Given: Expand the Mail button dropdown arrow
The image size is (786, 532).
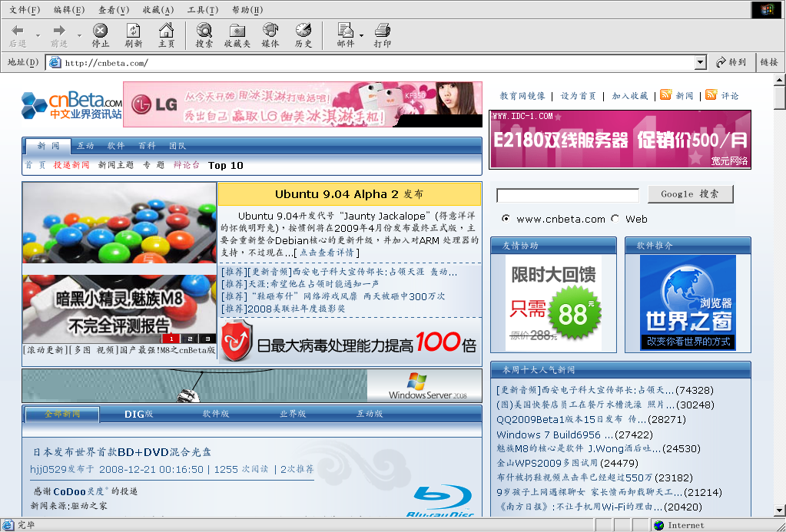Looking at the screenshot, I should pyautogui.click(x=361, y=35).
